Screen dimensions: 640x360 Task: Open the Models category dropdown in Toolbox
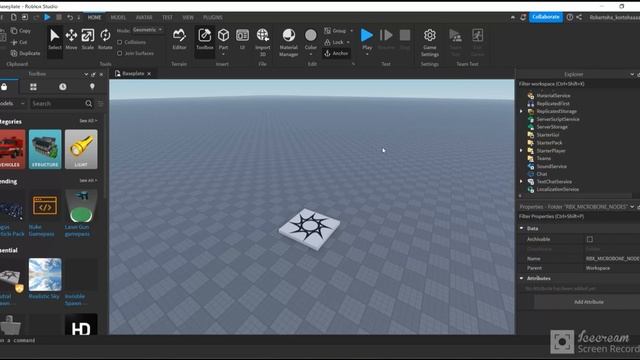click(12, 104)
